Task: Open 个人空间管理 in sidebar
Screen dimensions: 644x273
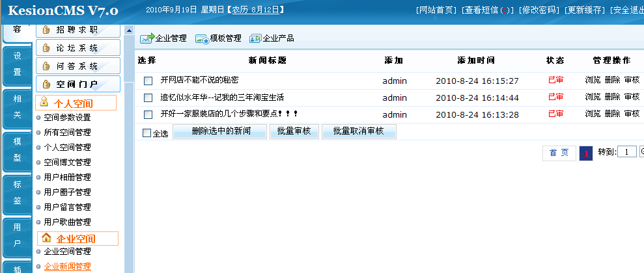Action: pos(67,147)
